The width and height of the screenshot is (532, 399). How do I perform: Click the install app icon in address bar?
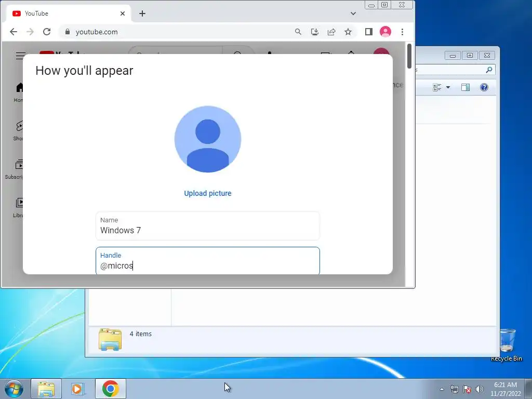click(315, 32)
